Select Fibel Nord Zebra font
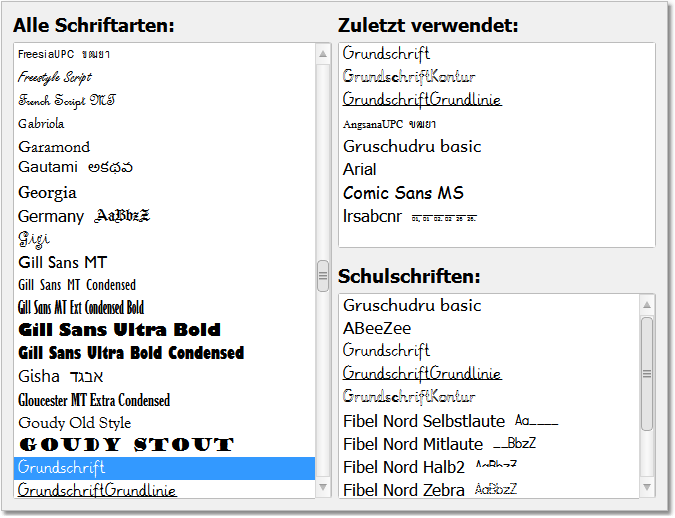The image size is (675, 518). click(x=489, y=490)
